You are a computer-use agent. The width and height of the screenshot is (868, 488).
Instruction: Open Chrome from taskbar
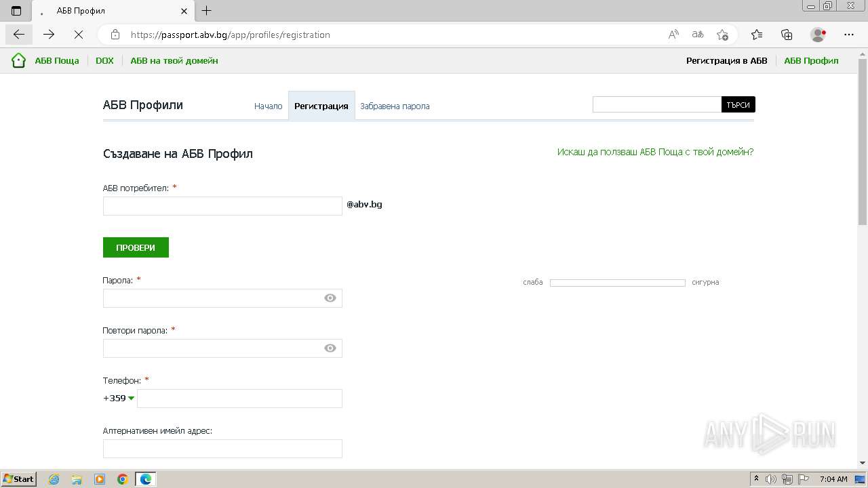pyautogui.click(x=123, y=479)
